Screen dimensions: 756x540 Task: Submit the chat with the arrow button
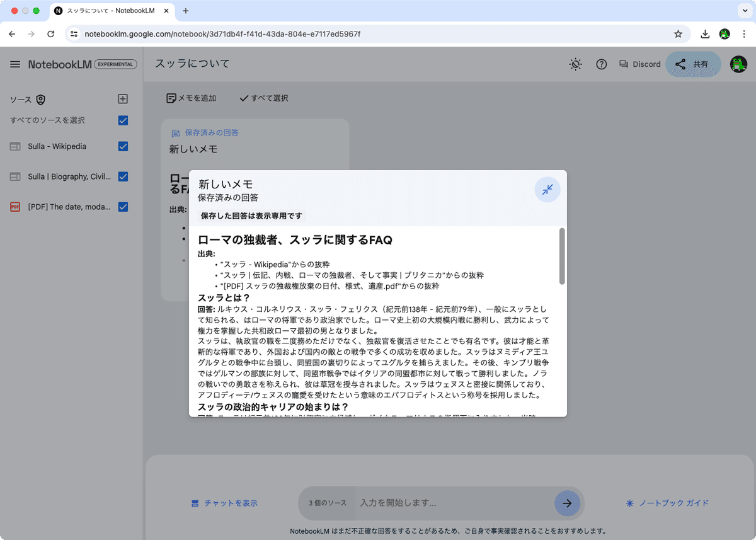(567, 503)
